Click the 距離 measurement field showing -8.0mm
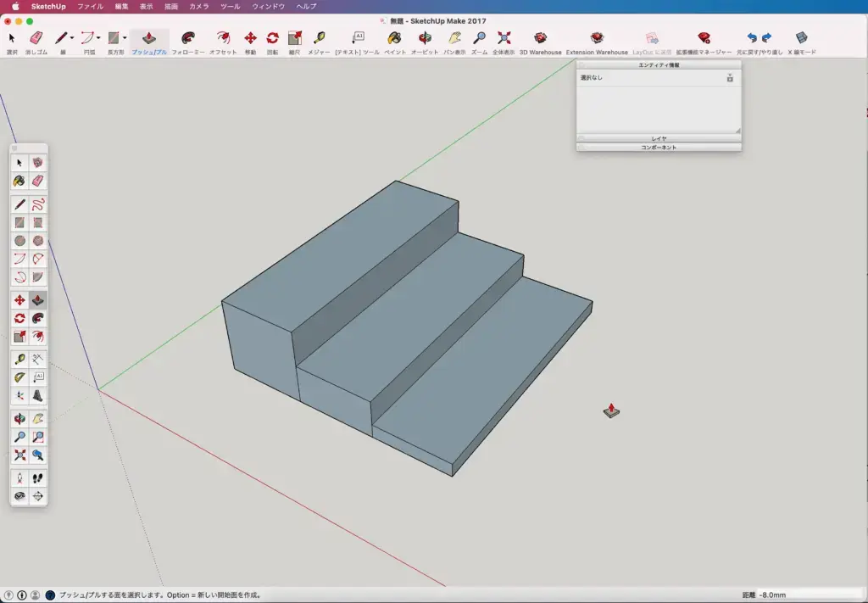Screen dimensions: 868x603 click(x=810, y=595)
